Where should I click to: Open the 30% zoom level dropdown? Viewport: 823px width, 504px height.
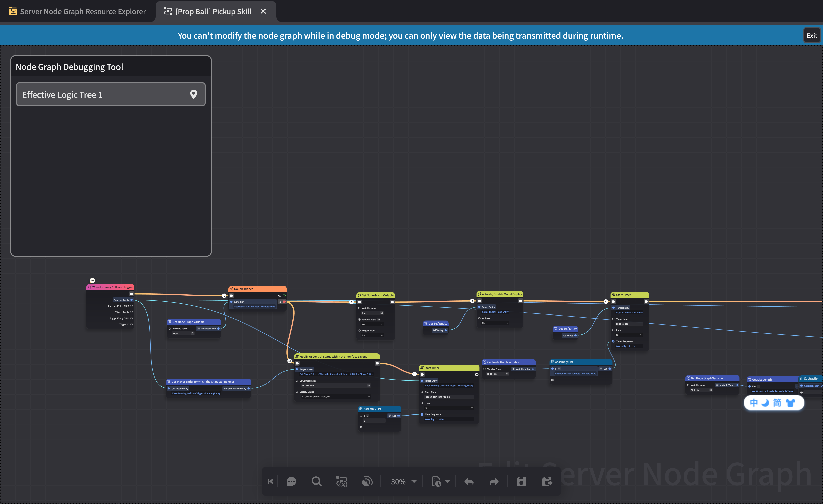[x=403, y=481]
